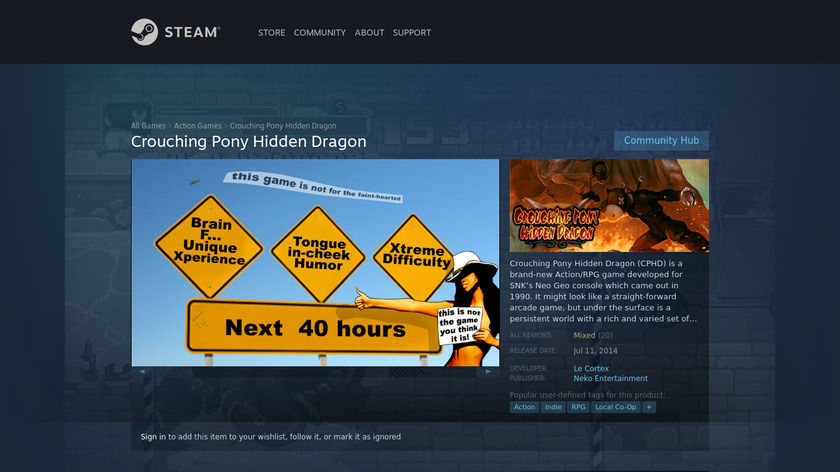
Task: Open the ABOUT page
Action: click(x=369, y=33)
